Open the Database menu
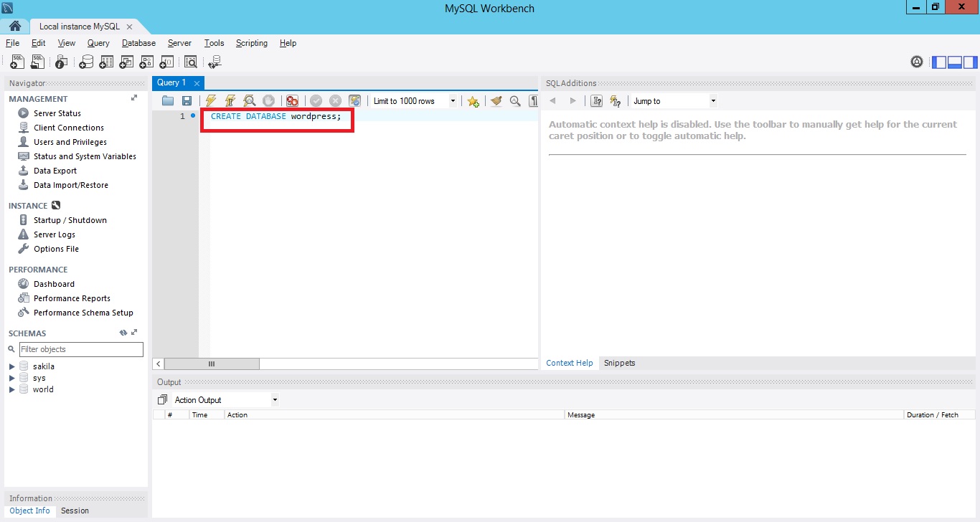The width and height of the screenshot is (980, 522). tap(138, 43)
